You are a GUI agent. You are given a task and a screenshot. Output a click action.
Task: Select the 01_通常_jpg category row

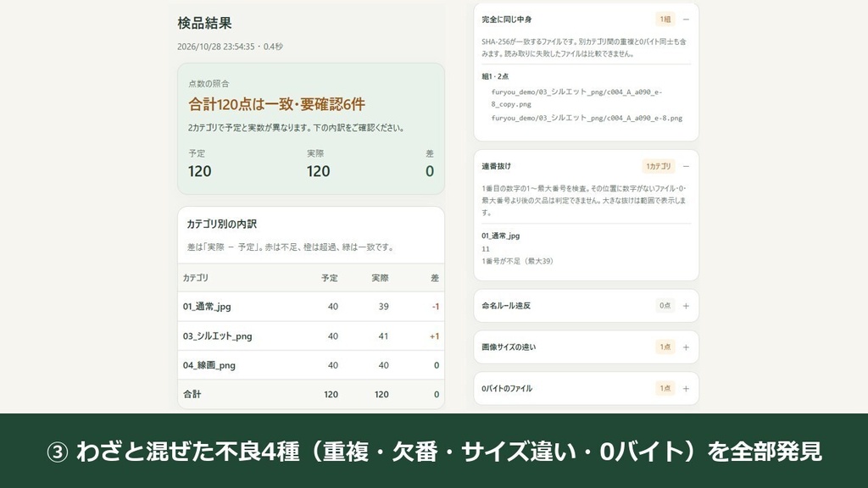click(x=310, y=307)
